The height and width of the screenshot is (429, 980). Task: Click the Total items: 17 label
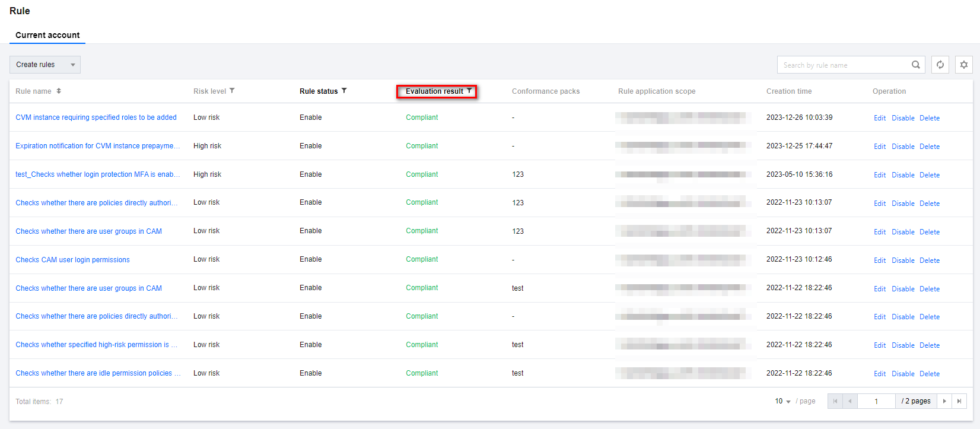[39, 402]
